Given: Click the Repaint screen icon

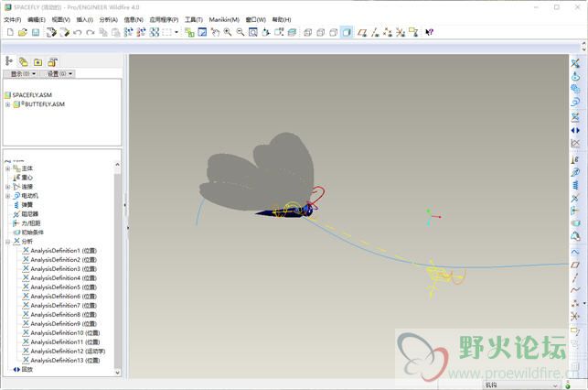Looking at the screenshot, I should tap(202, 32).
